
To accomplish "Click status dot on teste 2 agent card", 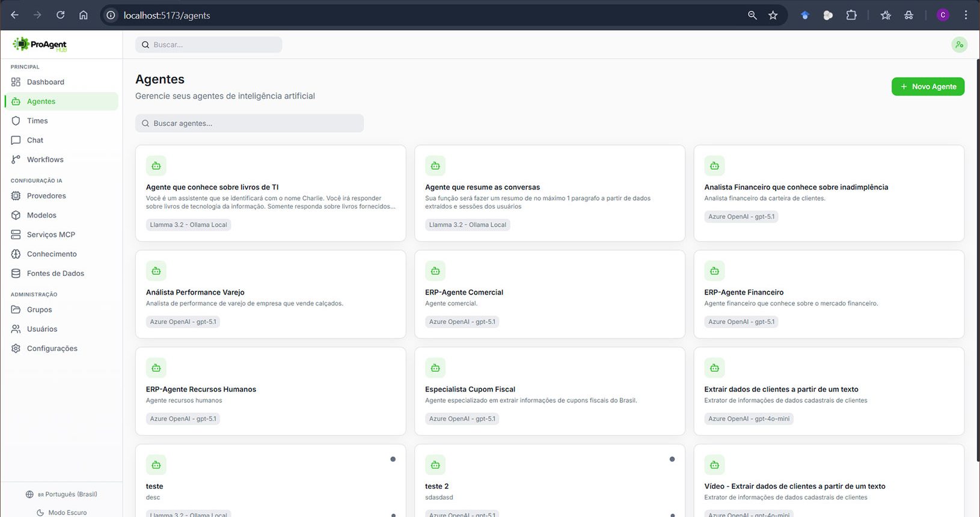I will [672, 459].
